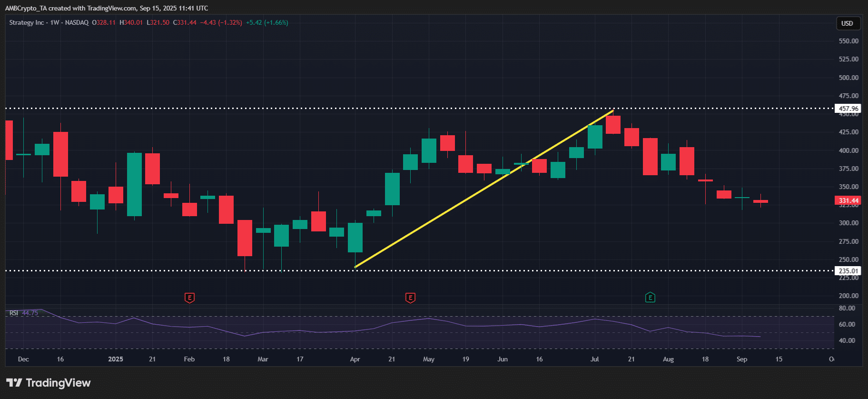Click the 550.00 price axis label

pos(848,41)
